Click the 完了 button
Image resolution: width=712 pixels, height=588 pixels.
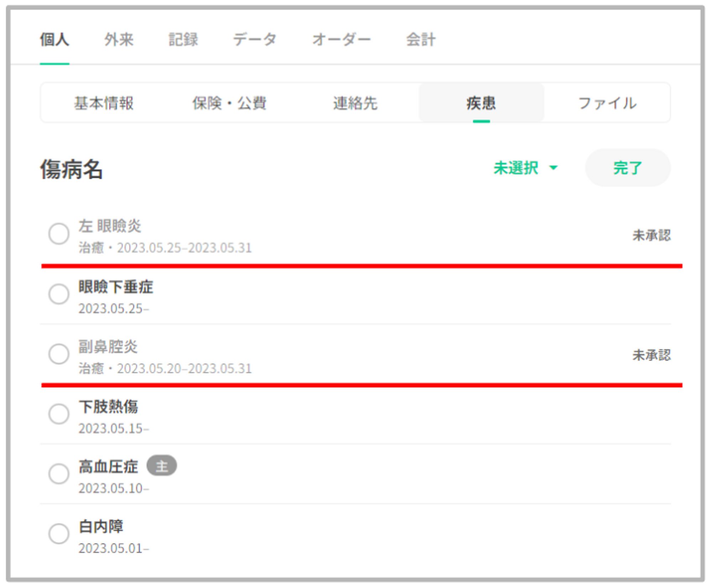[x=627, y=168]
